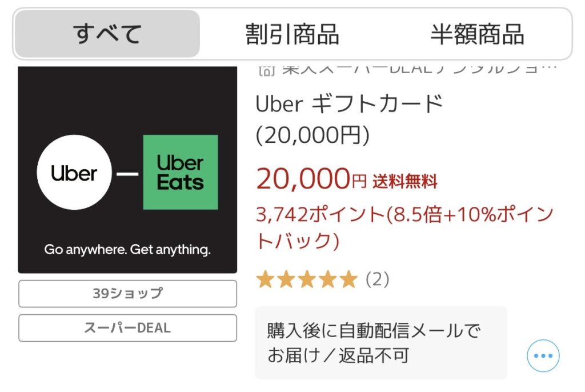Image resolution: width=585 pixels, height=392 pixels.
Task: Click the green Uber Eats logo
Action: click(180, 172)
